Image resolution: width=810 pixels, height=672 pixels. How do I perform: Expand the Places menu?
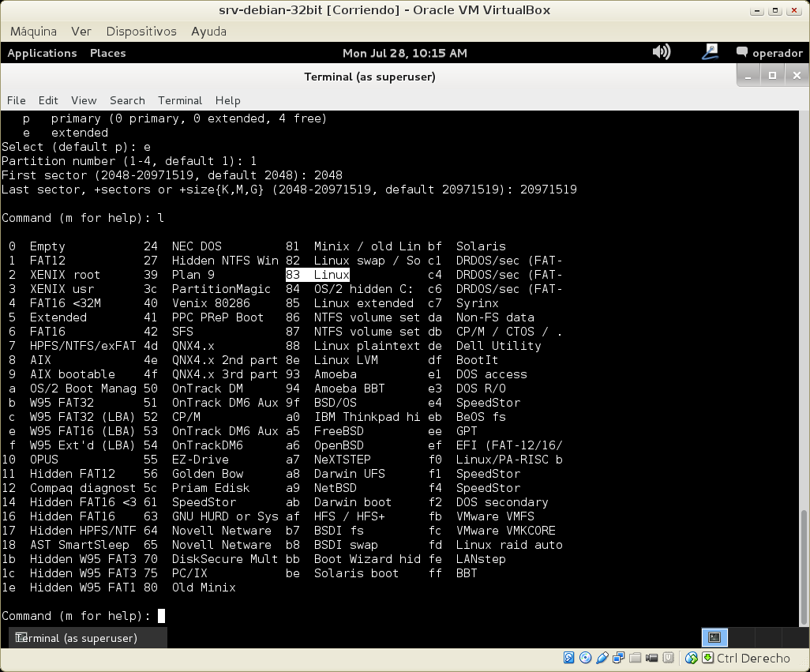tap(107, 53)
